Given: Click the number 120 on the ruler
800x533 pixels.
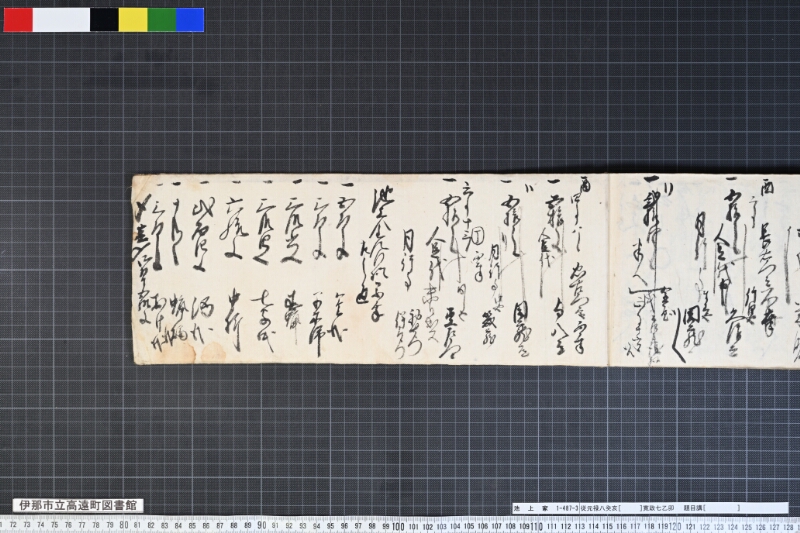Looking at the screenshot, I should 676,526.
